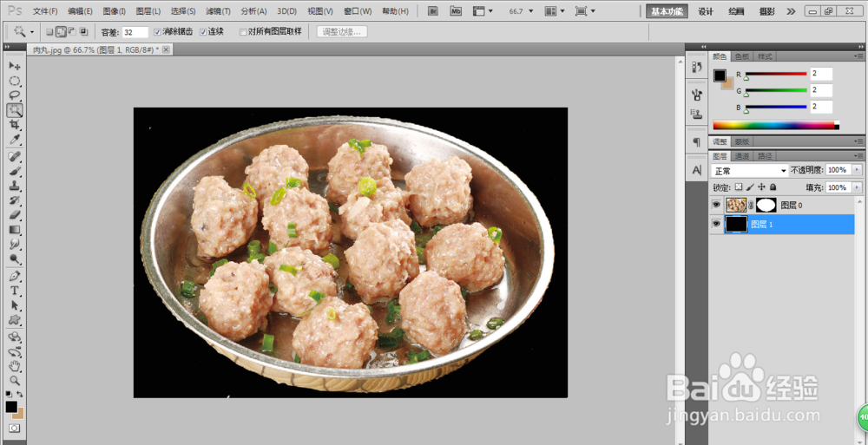Open the Paragraph panel icon
Image resolution: width=868 pixels, height=445 pixels.
[697, 142]
